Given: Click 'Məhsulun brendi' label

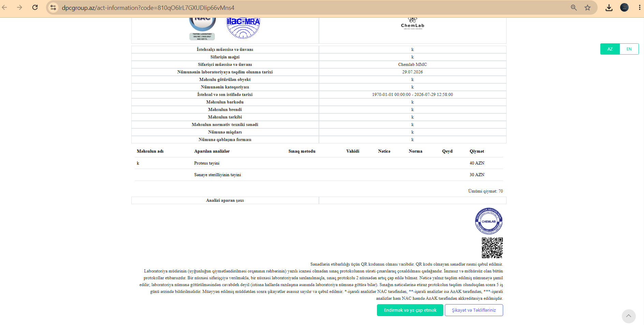Looking at the screenshot, I should pyautogui.click(x=225, y=110).
